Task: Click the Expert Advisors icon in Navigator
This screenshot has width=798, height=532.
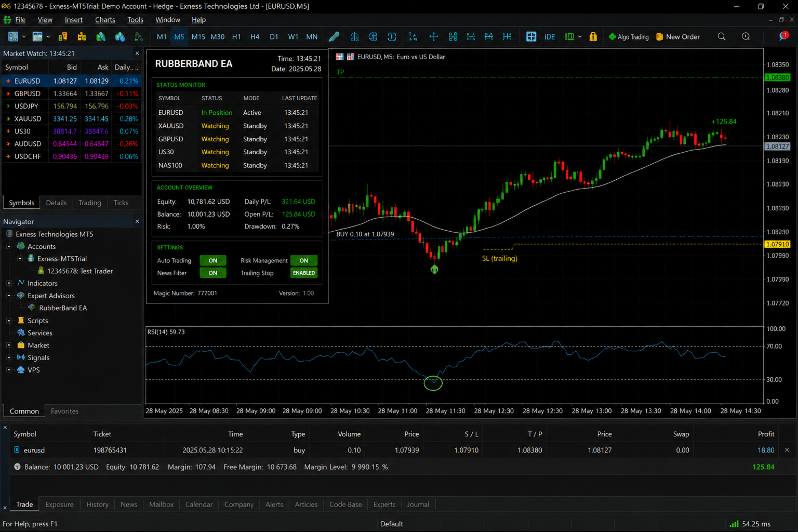Action: tap(21, 296)
